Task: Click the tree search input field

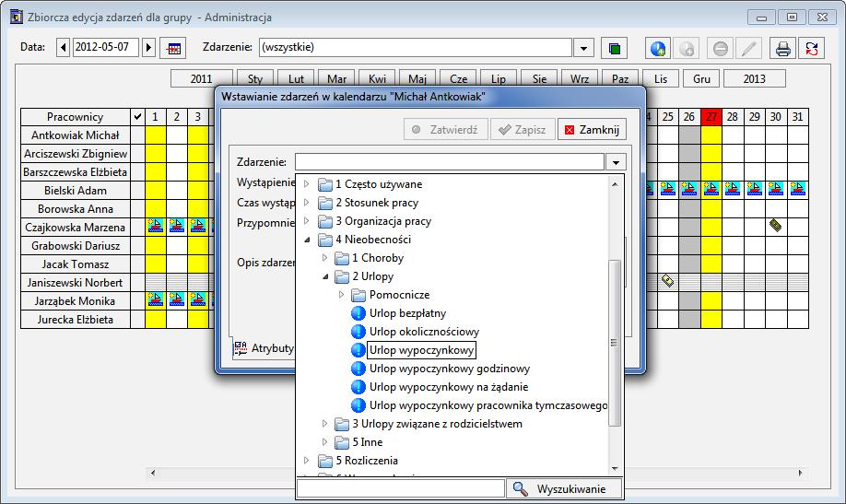Action: pos(401,489)
